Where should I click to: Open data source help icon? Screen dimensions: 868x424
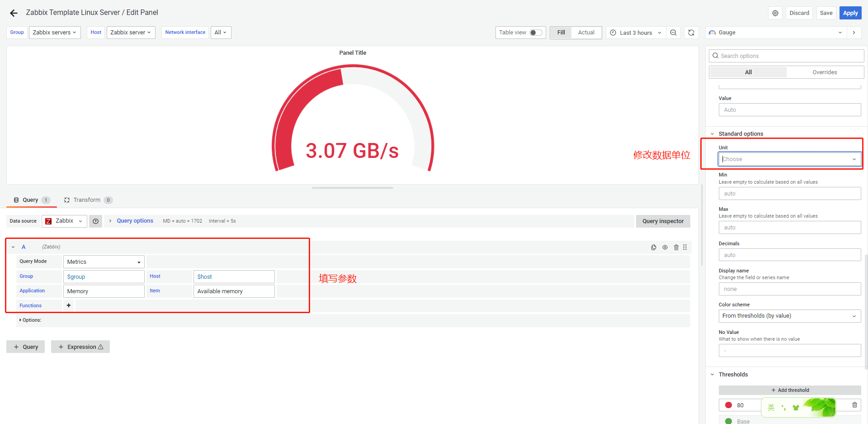[x=95, y=221]
